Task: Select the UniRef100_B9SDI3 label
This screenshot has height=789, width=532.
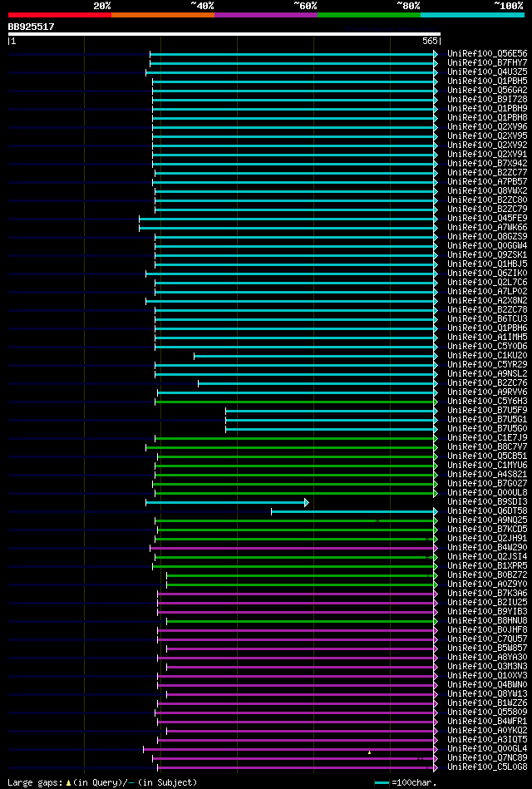Action: pyautogui.click(x=488, y=501)
